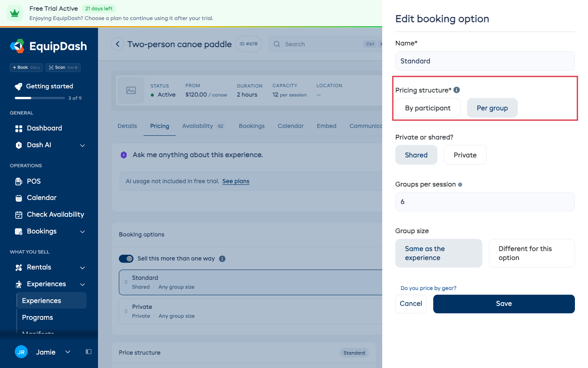Expand the Bookings sidebar menu chevron
The image size is (588, 368).
click(82, 232)
